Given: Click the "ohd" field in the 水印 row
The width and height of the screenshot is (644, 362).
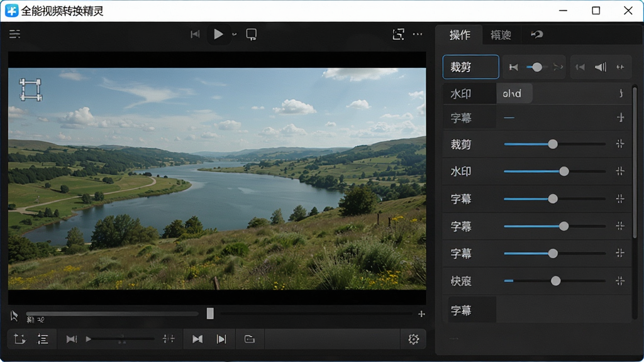Looking at the screenshot, I should tap(514, 94).
